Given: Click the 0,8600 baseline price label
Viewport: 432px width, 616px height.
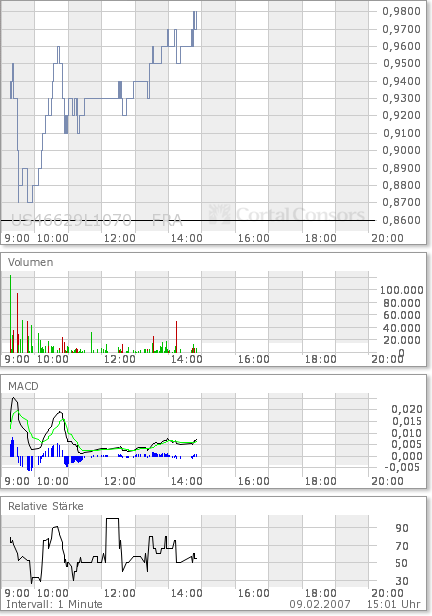Looking at the screenshot, I should click(x=401, y=220).
